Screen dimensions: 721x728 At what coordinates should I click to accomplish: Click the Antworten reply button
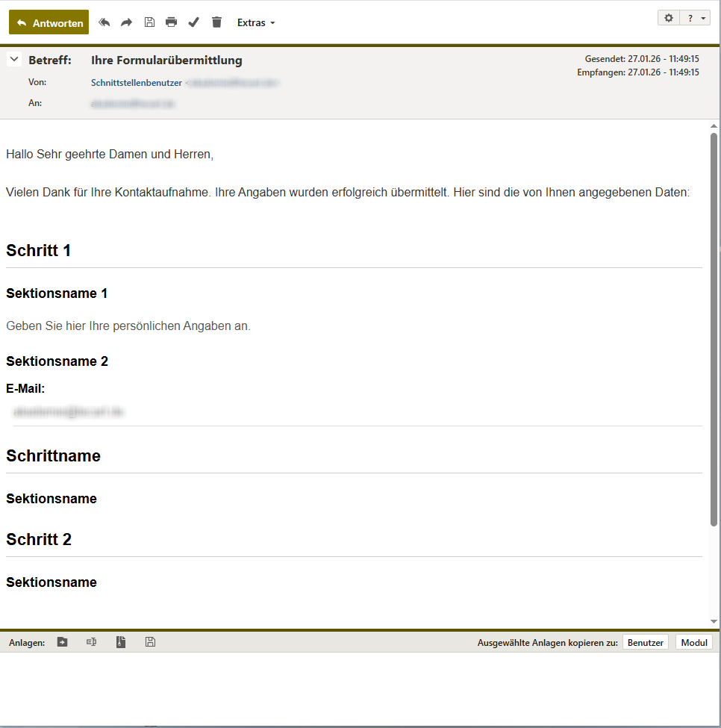[x=49, y=22]
